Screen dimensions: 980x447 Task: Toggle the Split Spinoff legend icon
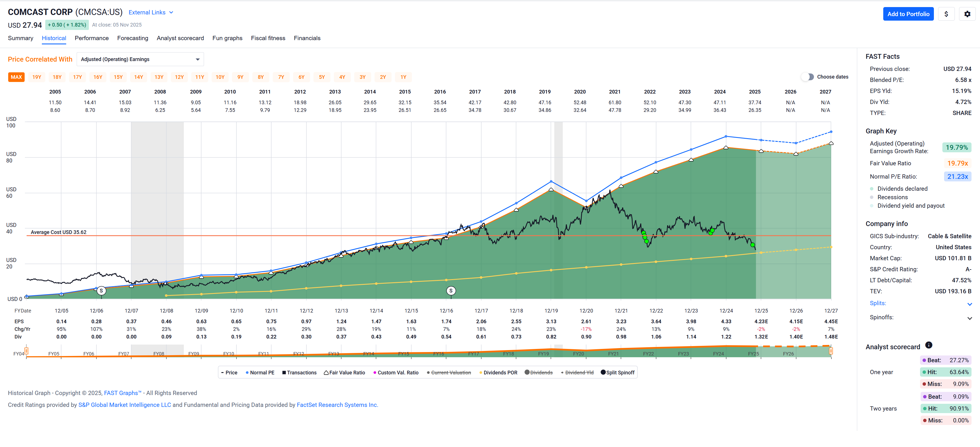[603, 372]
